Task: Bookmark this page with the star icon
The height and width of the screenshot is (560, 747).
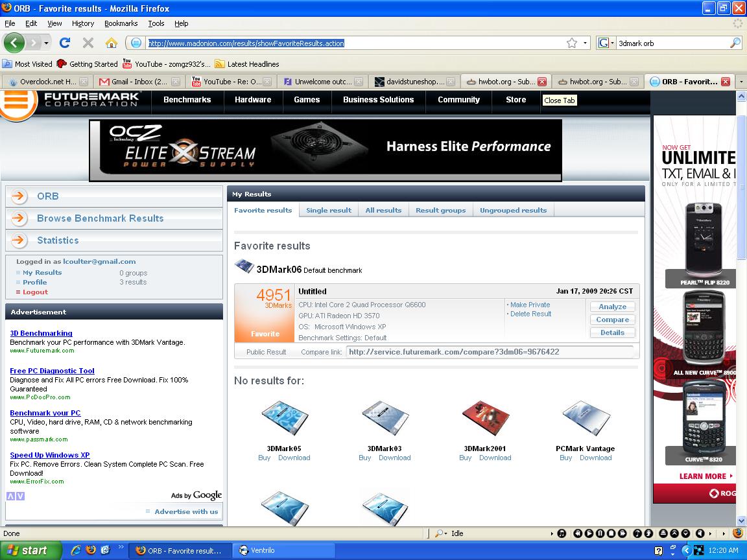Action: click(572, 43)
